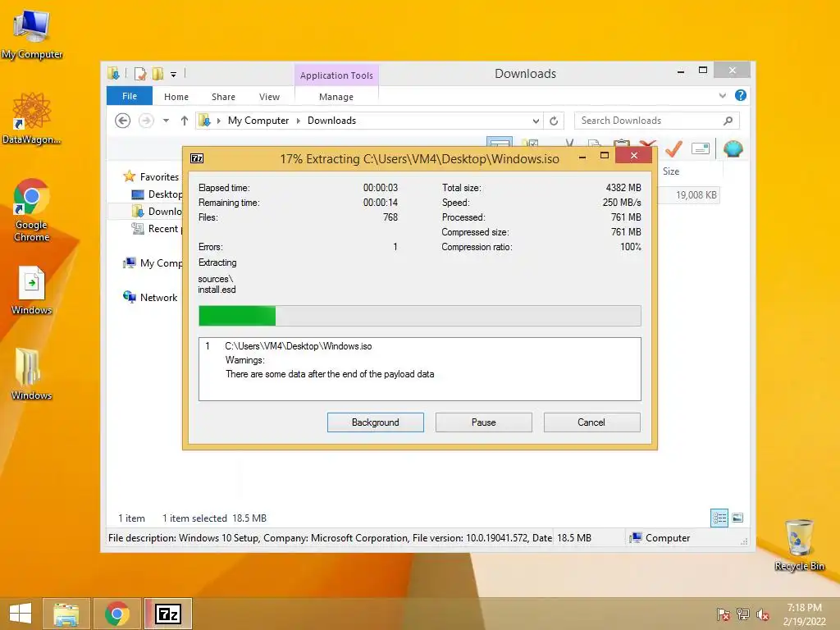Open recent locations dropdown in Explorer
The height and width of the screenshot is (630, 840).
click(x=166, y=121)
